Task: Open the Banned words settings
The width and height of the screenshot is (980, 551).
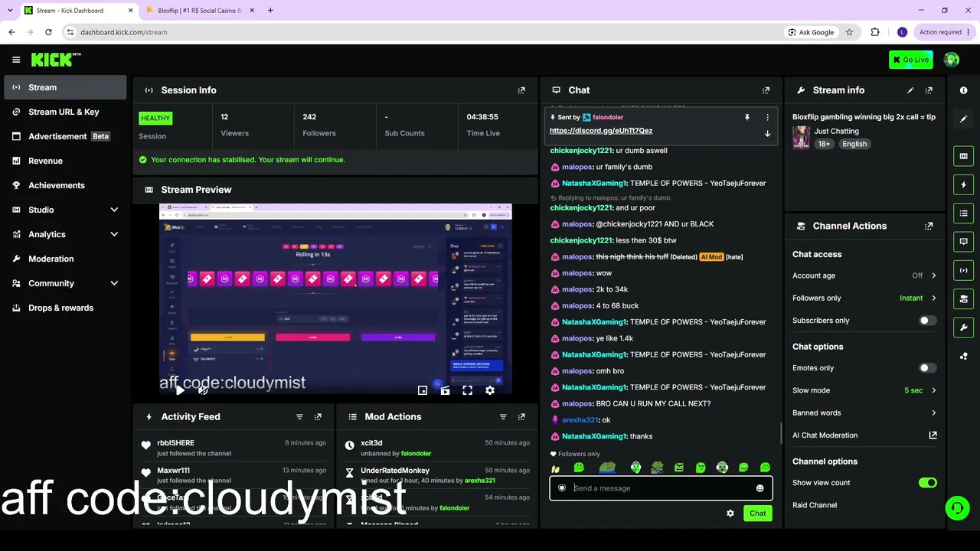Action: pos(864,412)
